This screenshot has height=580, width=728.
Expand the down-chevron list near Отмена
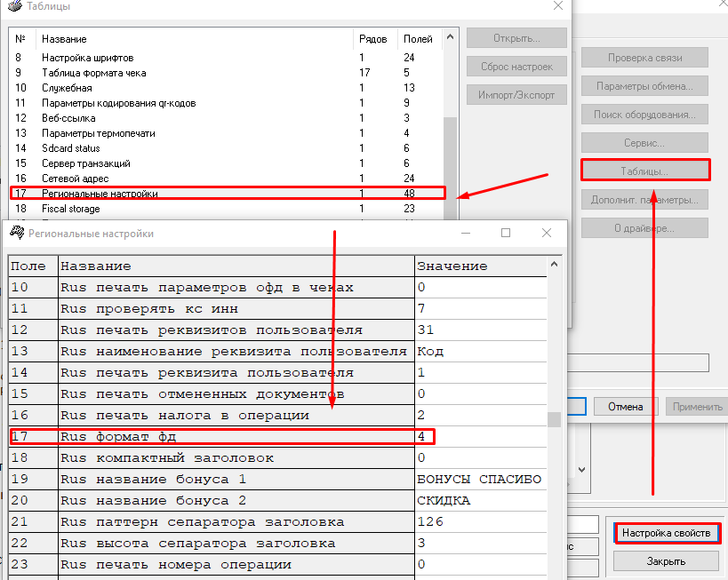pos(581,468)
